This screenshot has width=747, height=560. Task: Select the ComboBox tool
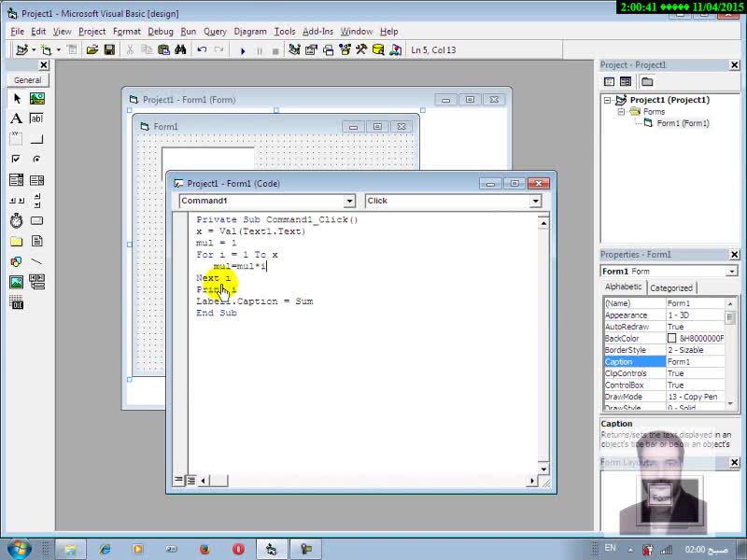point(17,179)
